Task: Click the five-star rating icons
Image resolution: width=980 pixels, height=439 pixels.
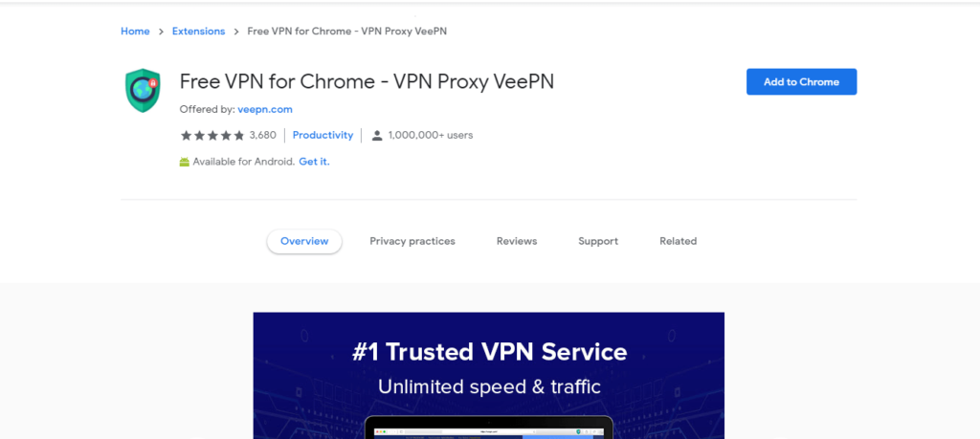Action: [x=212, y=136]
